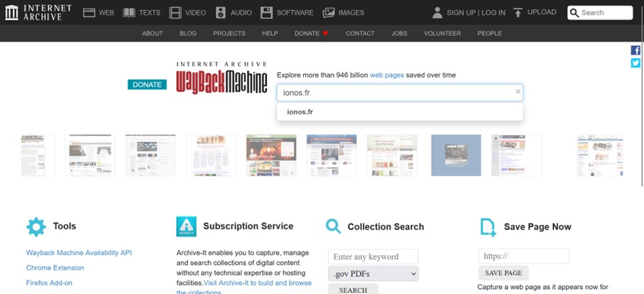Screen dimensions: 644x294
Task: Open the Facebook share icon
Action: [x=635, y=50]
